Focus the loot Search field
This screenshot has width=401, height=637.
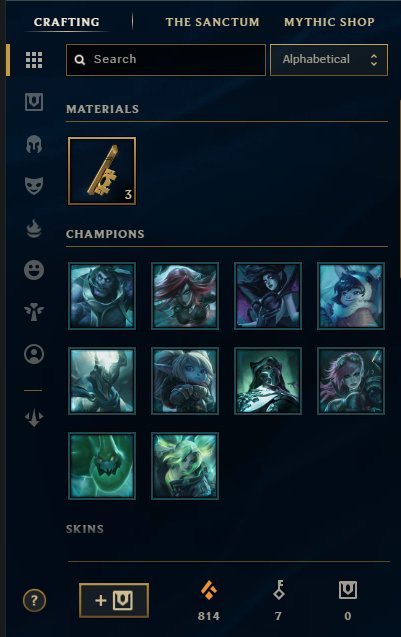166,60
